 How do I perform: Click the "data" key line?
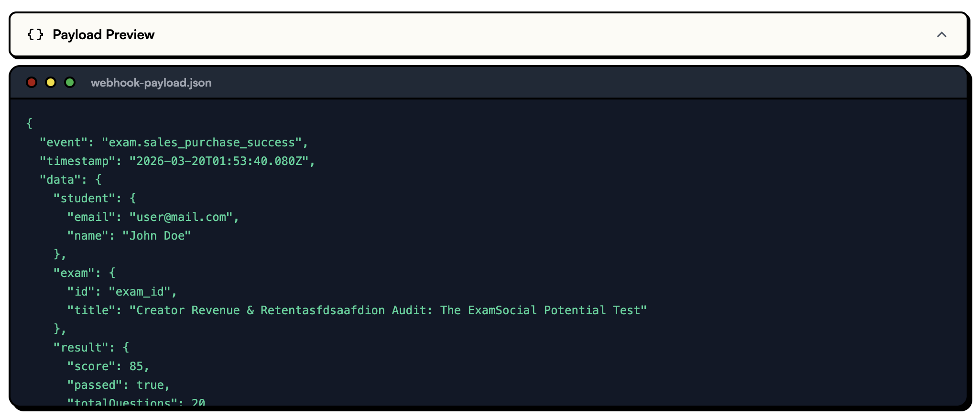coord(60,180)
